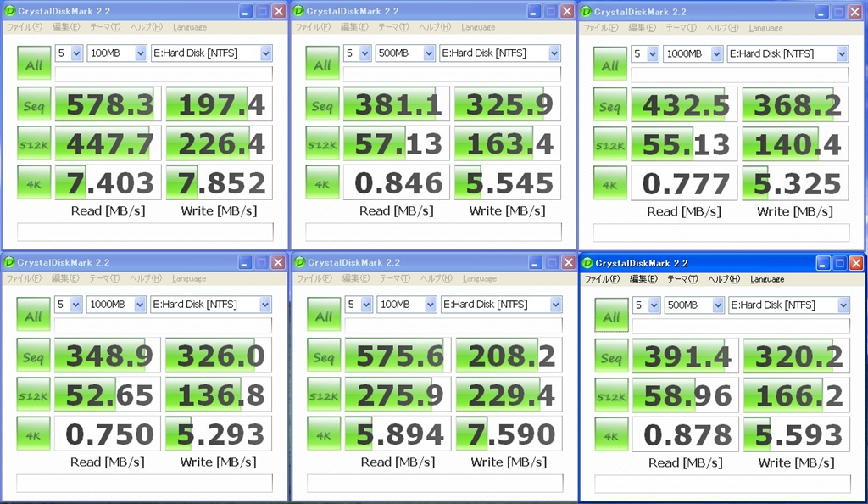Click the All button in the window with Seq read 391.4

(x=612, y=315)
